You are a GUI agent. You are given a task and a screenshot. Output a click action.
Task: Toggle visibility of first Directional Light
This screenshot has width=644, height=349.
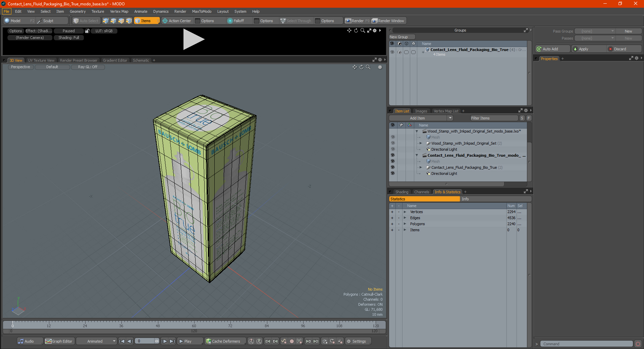click(392, 149)
